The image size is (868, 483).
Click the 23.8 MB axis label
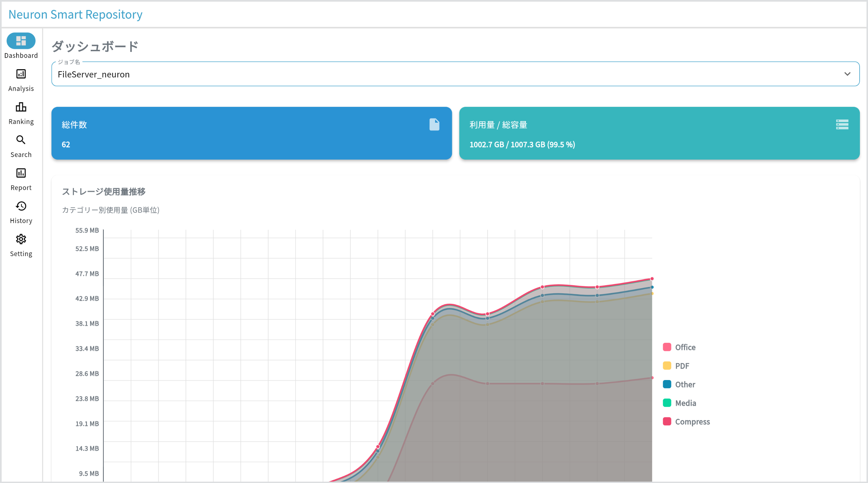(87, 399)
